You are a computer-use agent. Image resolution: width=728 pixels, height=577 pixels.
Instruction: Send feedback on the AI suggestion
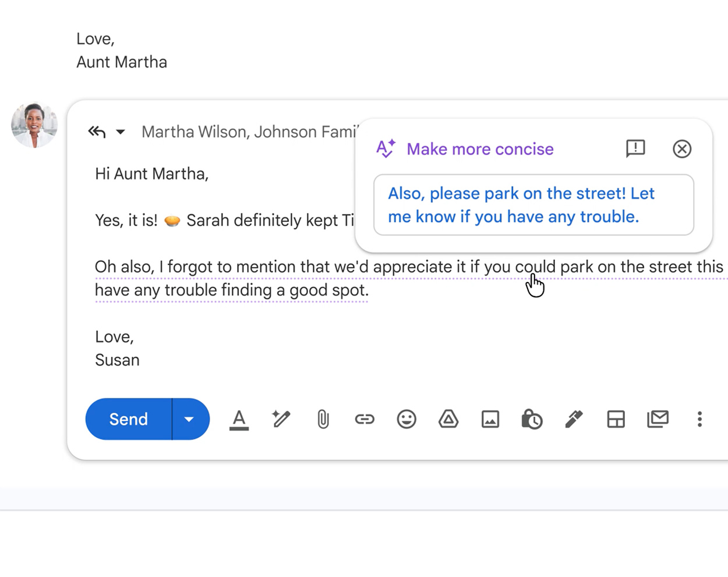635,149
